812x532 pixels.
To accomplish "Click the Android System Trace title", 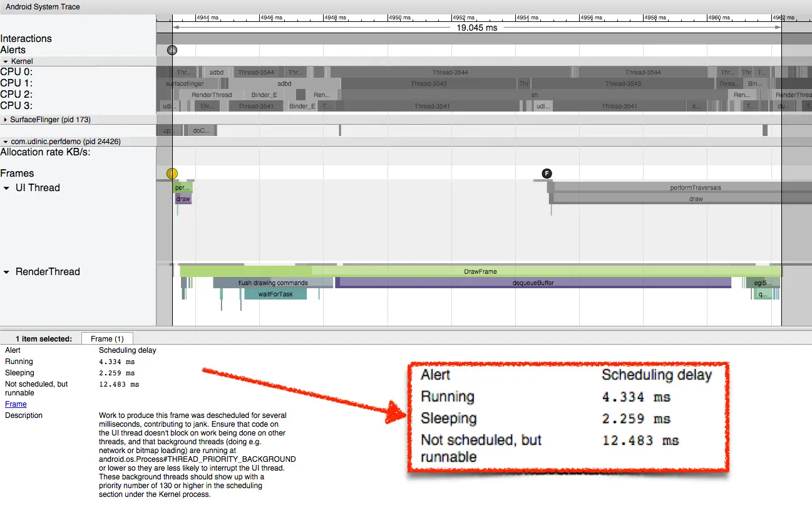I will [x=43, y=7].
